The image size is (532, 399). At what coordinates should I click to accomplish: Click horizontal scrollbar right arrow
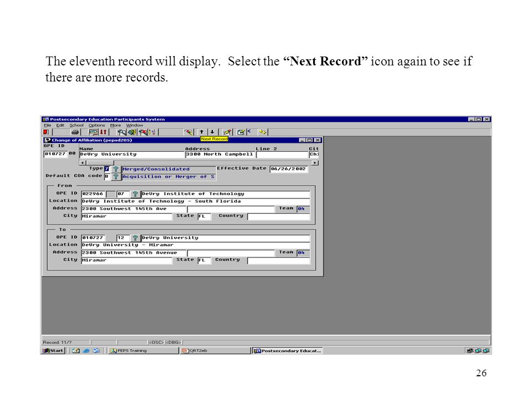pyautogui.click(x=315, y=163)
